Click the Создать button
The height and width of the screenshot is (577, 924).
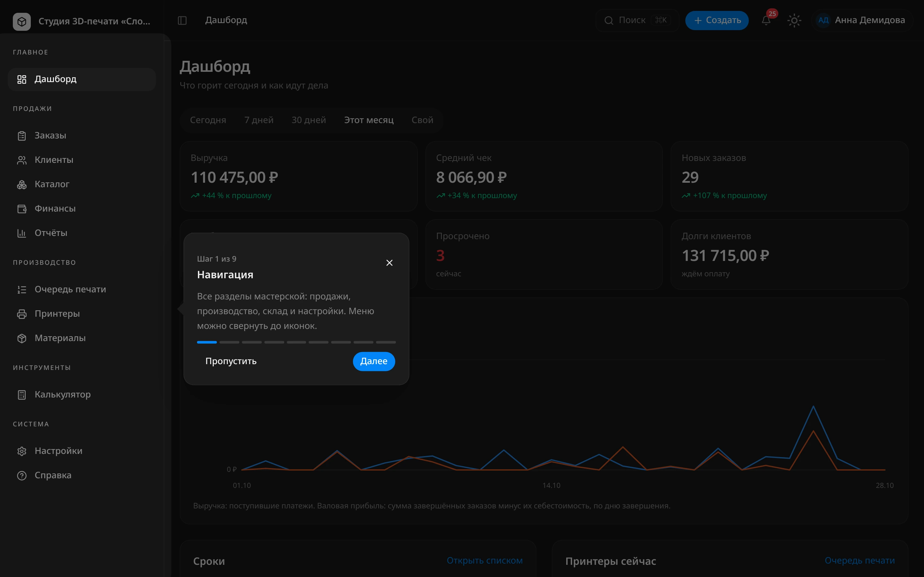pyautogui.click(x=717, y=20)
